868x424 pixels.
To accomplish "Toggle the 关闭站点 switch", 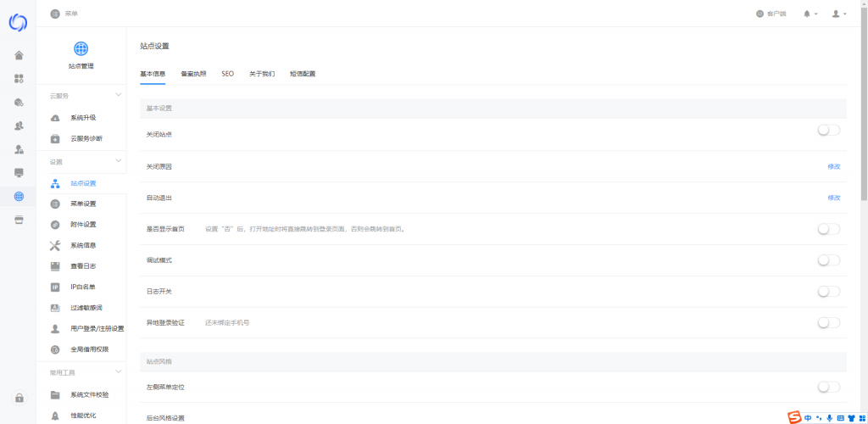I will click(x=828, y=130).
